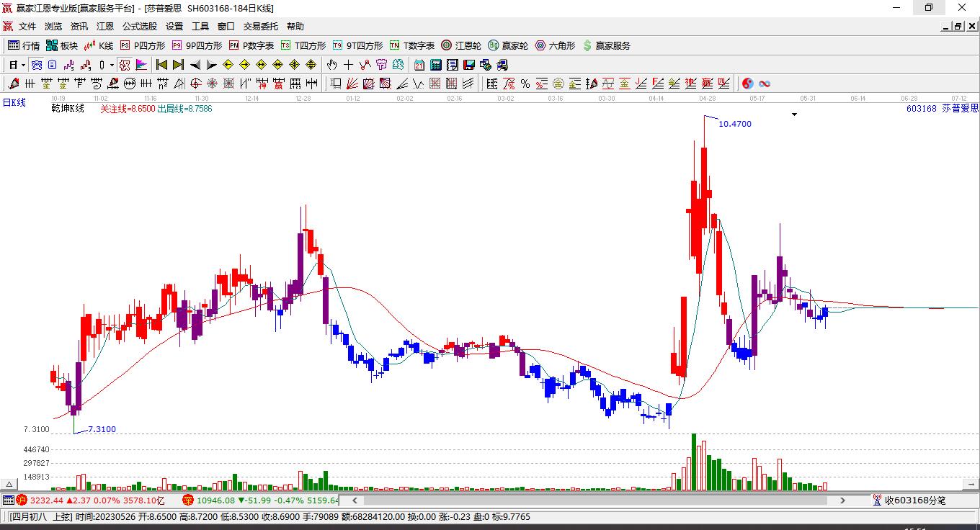Screen dimensions: 980x530
Task: Select the crosshair cursor tool
Action: click(348, 65)
